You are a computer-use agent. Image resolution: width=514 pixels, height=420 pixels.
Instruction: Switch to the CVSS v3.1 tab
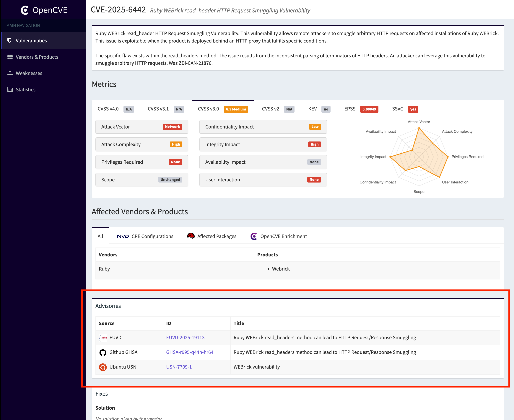[x=166, y=109]
